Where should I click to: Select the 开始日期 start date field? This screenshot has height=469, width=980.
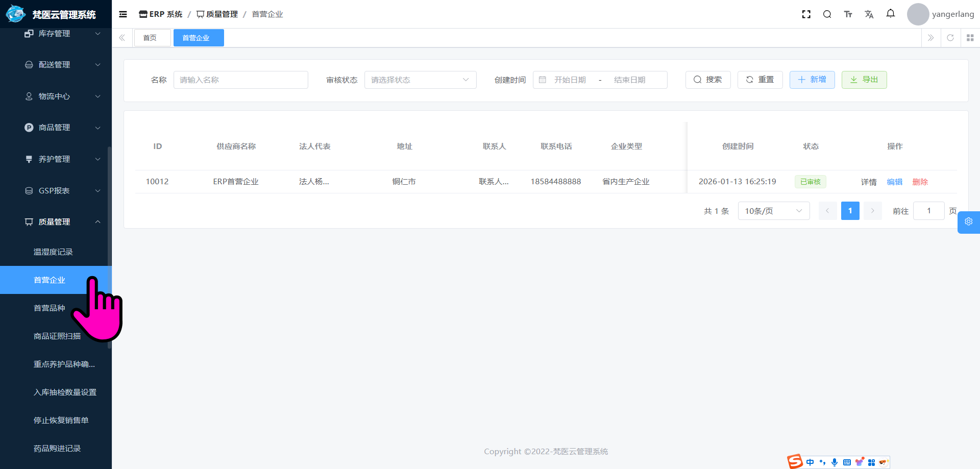point(570,80)
